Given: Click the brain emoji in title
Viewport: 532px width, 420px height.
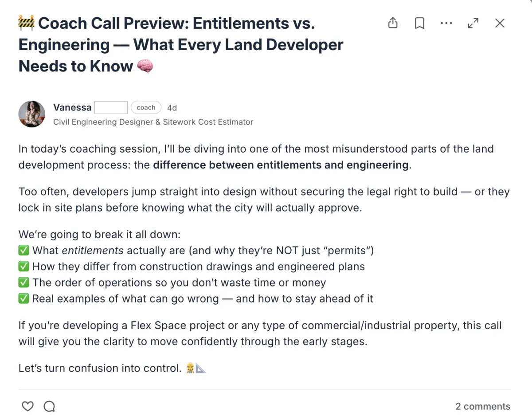Looking at the screenshot, I should [145, 67].
